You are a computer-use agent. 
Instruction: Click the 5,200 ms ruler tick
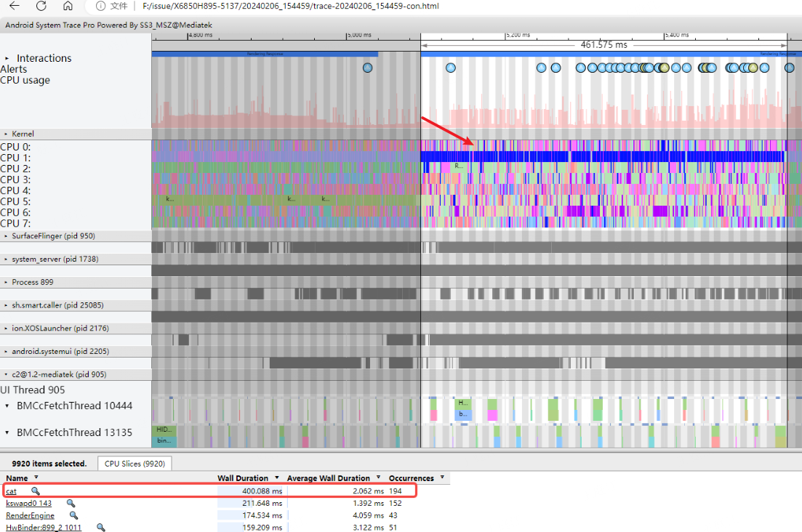tap(518, 36)
